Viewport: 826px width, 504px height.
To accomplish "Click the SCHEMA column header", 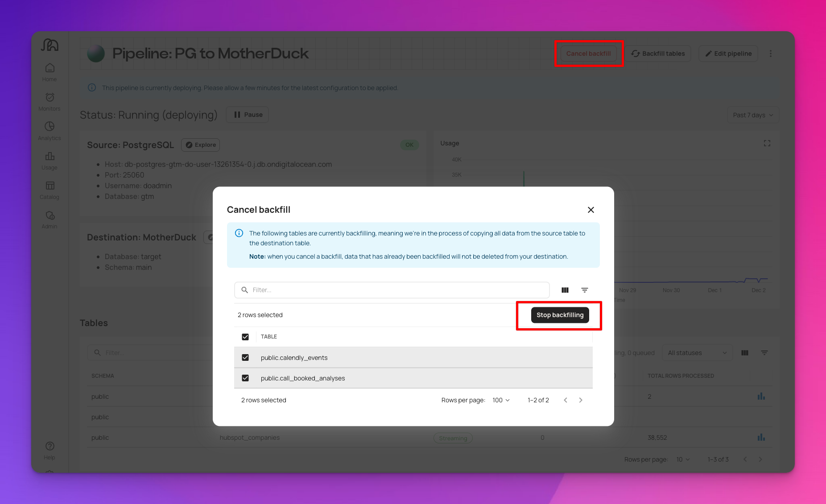I will [x=103, y=376].
